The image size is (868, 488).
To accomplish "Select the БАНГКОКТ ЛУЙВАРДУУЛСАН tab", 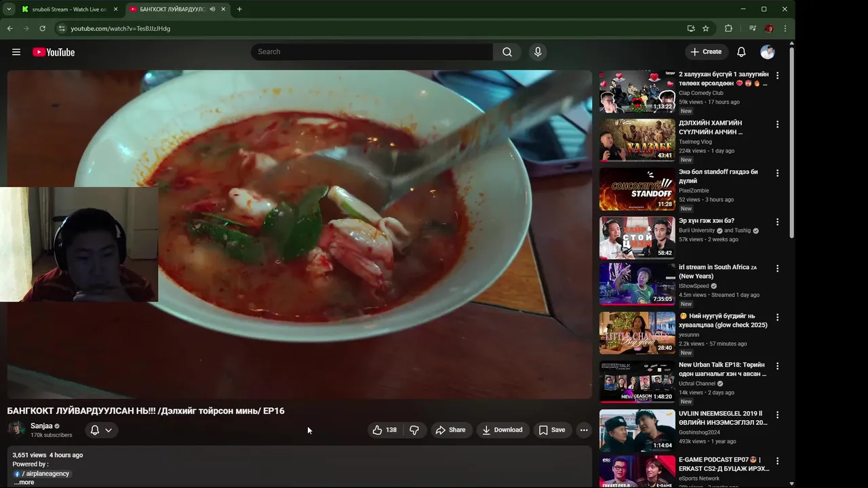I will coord(172,9).
